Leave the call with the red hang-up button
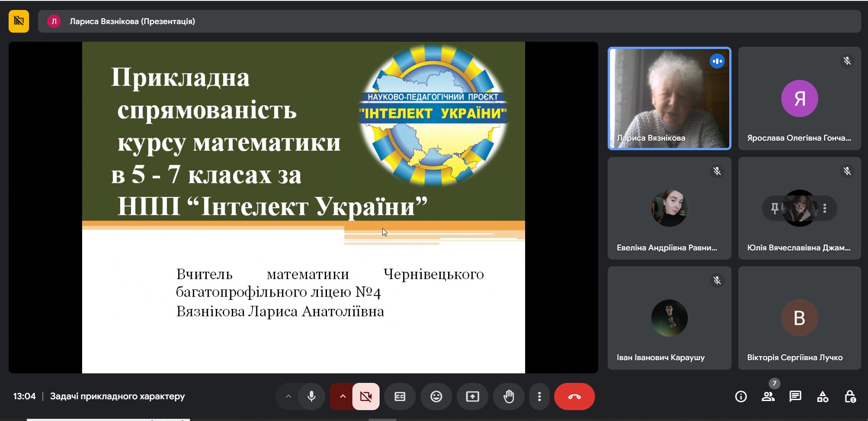 pos(575,397)
